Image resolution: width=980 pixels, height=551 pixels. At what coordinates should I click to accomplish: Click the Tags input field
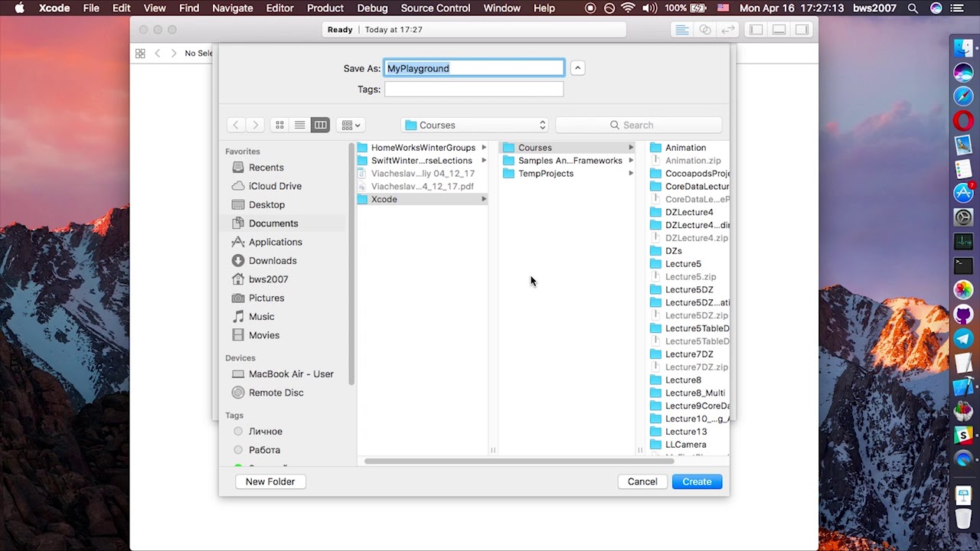pos(474,89)
